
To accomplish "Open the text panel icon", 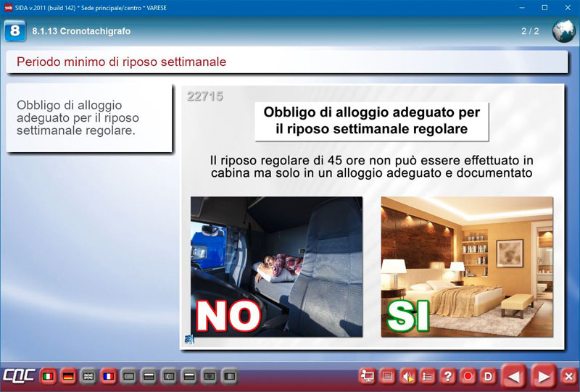I will tap(388, 376).
